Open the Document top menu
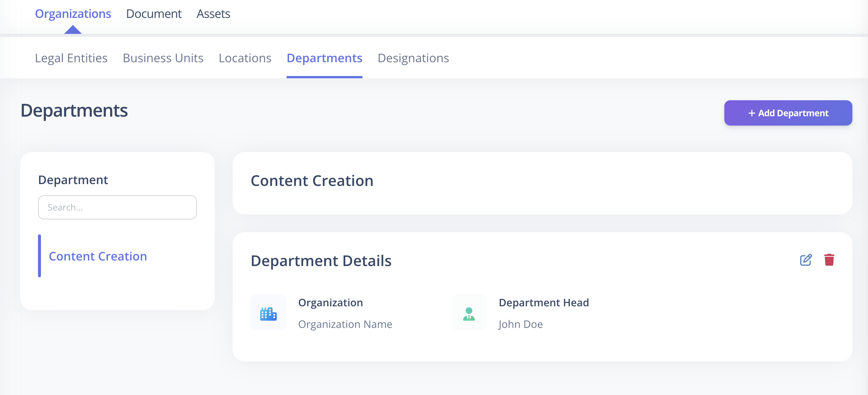The width and height of the screenshot is (868, 395). click(x=154, y=14)
